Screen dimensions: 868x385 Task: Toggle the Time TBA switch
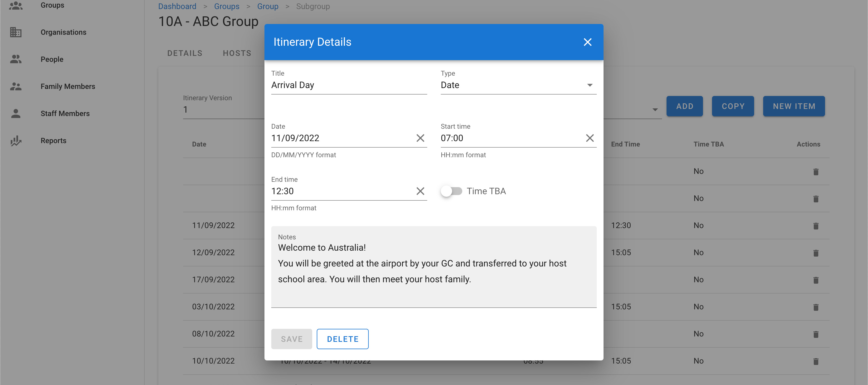[x=451, y=191]
